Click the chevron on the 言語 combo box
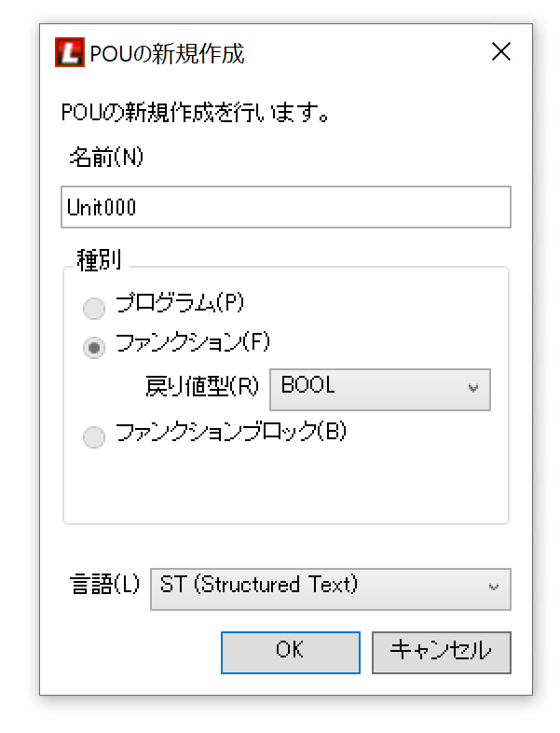Screen dimensions: 560x733 click(494, 588)
